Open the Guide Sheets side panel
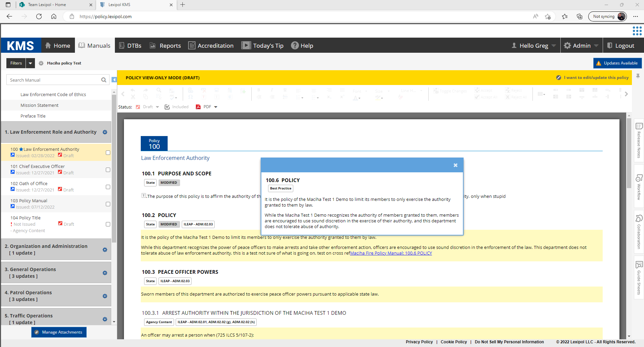 click(x=639, y=278)
